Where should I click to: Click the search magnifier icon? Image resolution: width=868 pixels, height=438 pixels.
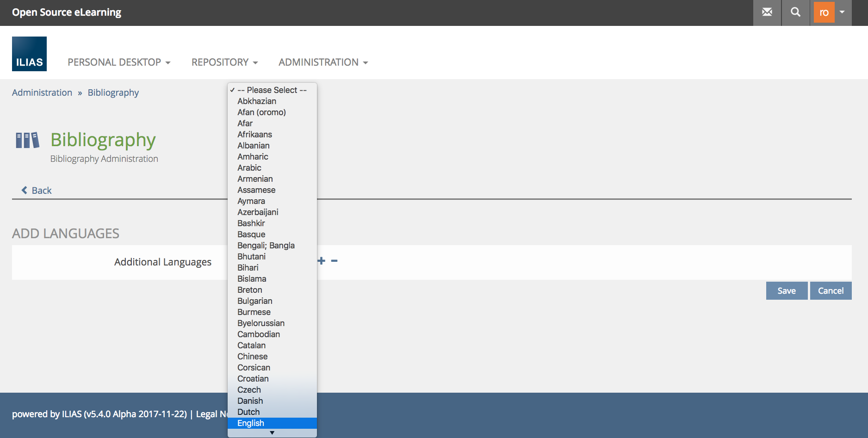tap(795, 12)
